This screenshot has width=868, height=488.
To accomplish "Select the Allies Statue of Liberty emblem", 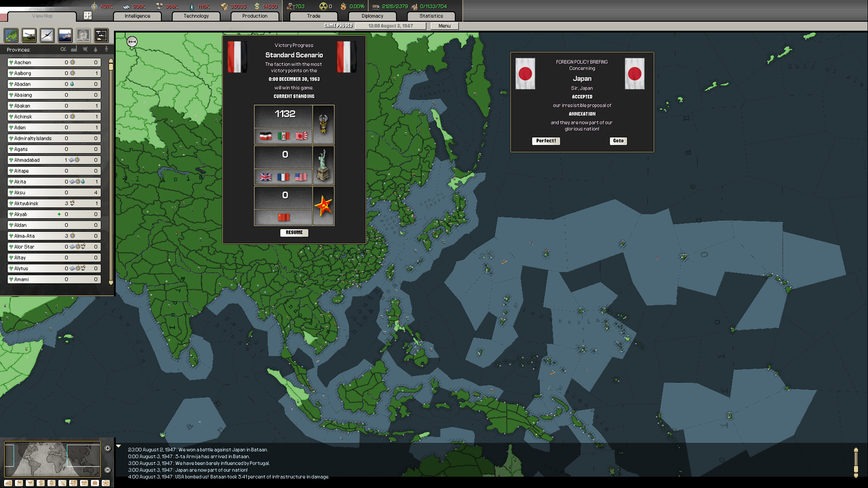I will click(323, 165).
